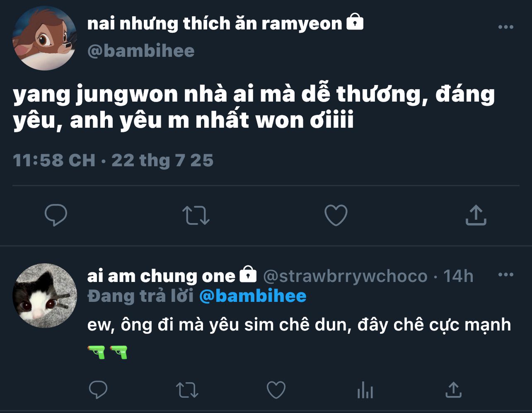Open ai am chung one profile name
The width and height of the screenshot is (532, 413).
click(x=161, y=276)
